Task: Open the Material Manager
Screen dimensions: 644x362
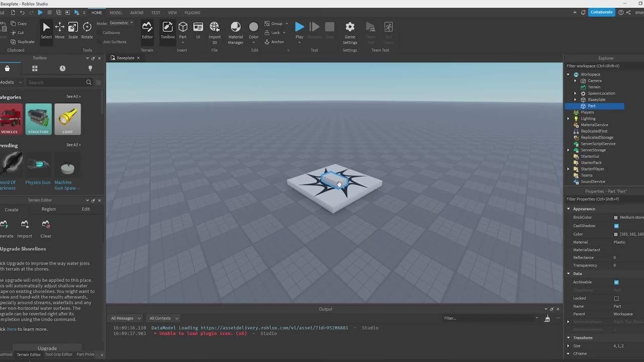Action: (x=235, y=33)
